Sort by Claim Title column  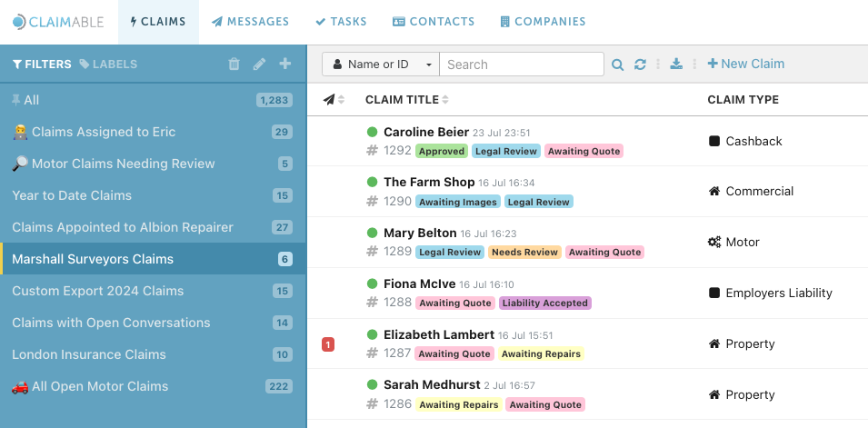[407, 100]
